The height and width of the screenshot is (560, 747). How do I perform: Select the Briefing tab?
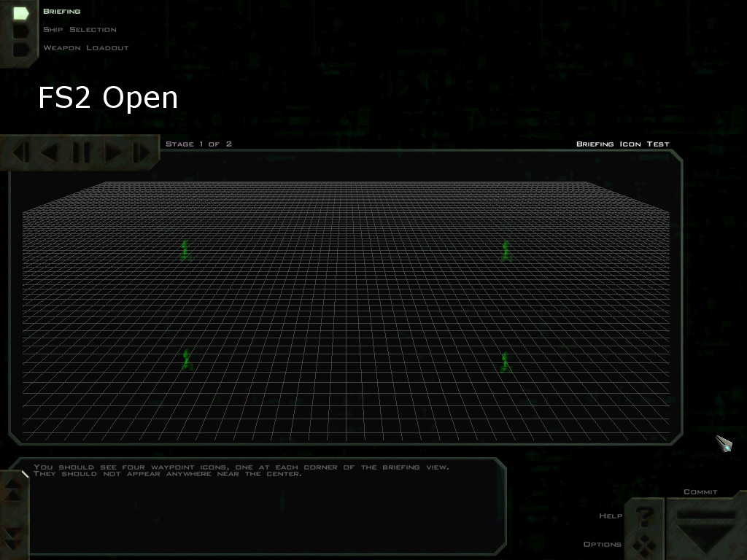pos(61,11)
